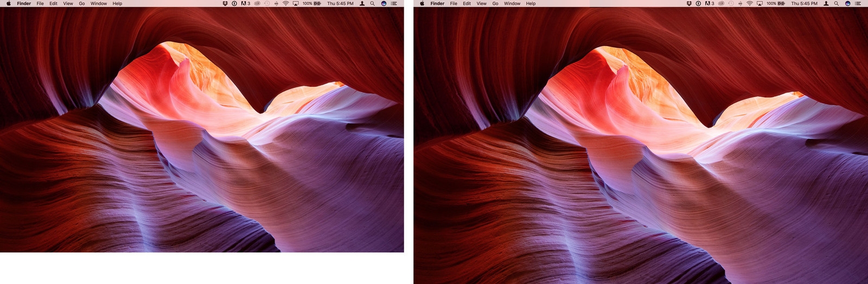
Task: Open the Wi-Fi status menu on the left screen
Action: pyautogui.click(x=285, y=3)
